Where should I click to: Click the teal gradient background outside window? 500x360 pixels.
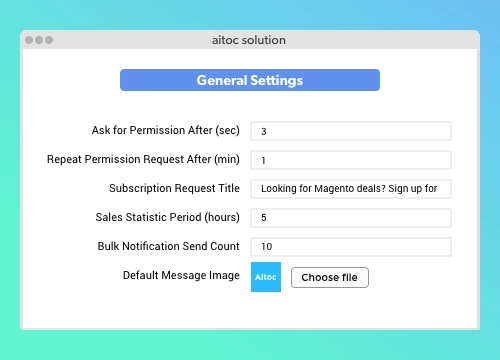(x=250, y=345)
